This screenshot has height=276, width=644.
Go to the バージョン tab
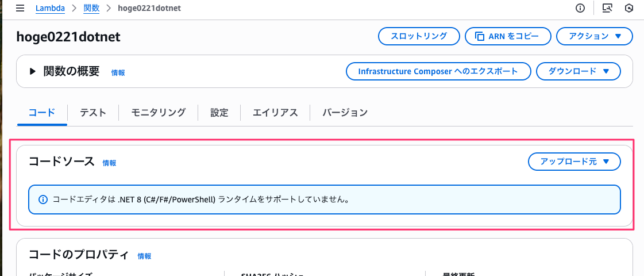coord(345,113)
